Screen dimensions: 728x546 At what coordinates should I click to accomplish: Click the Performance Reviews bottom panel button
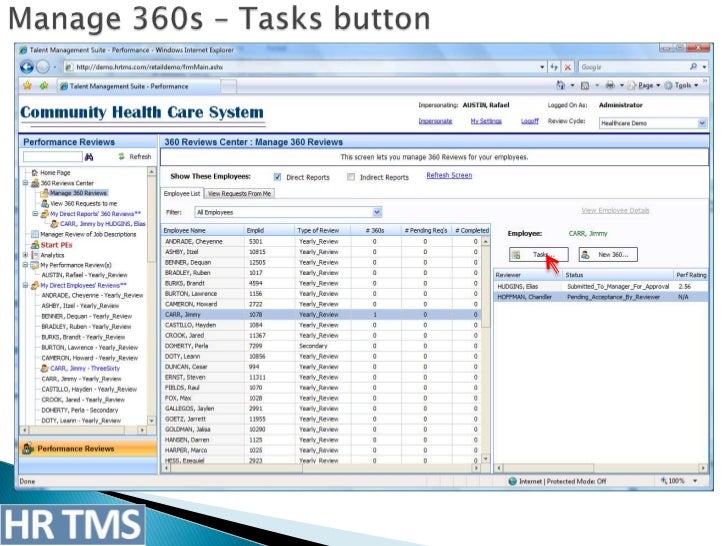[88, 448]
